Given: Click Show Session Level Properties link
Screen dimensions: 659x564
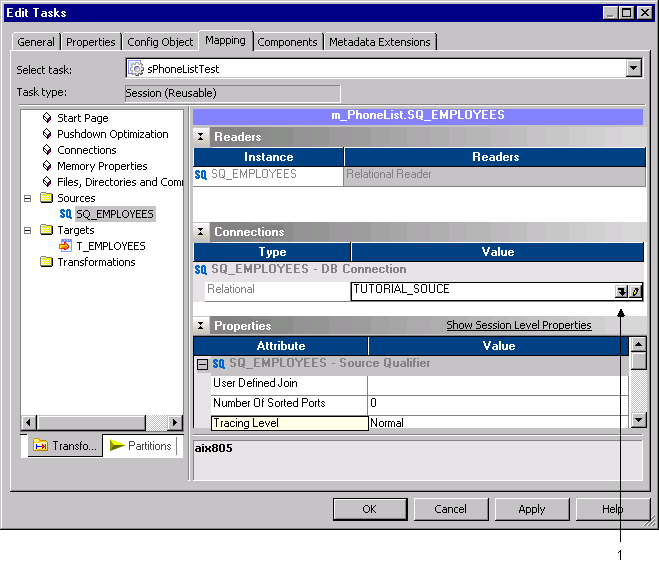Looking at the screenshot, I should click(x=518, y=325).
